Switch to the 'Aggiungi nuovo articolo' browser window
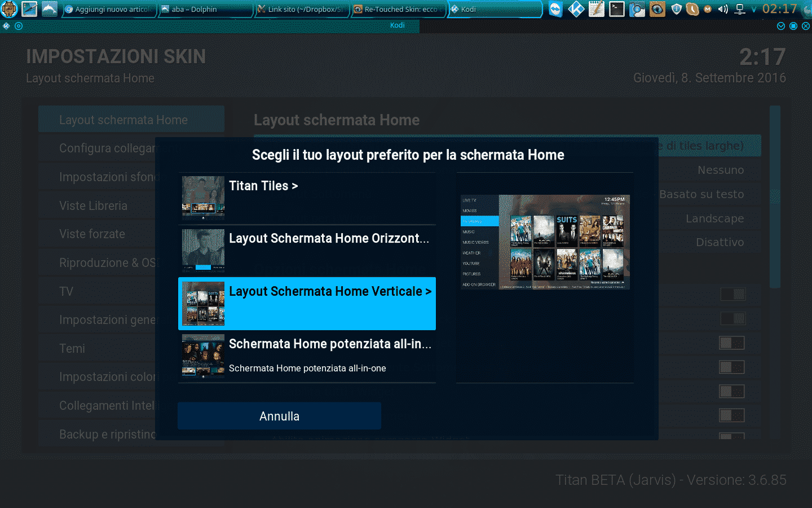This screenshot has width=812, height=508. click(x=108, y=9)
